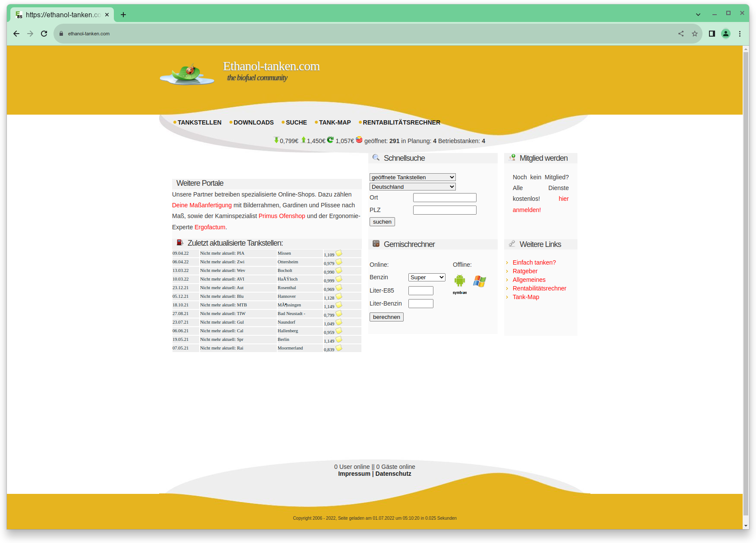The image size is (756, 543).
Task: Click the green lowest-price arrow icon
Action: pos(276,140)
